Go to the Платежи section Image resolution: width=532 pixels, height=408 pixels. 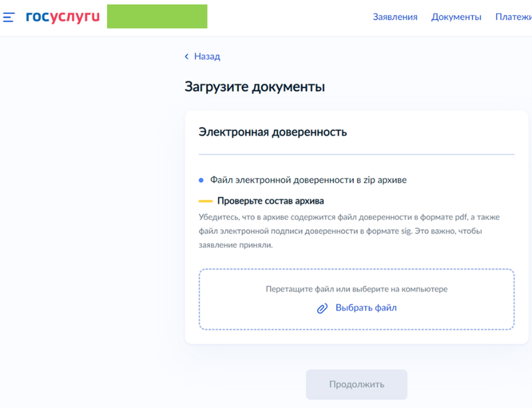pos(513,17)
